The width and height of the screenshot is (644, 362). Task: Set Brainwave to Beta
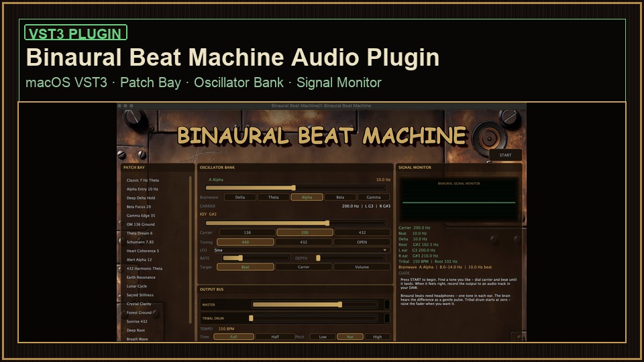[x=340, y=197]
